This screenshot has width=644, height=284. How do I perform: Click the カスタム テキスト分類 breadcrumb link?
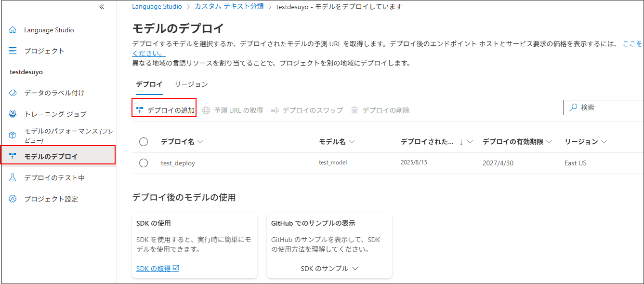pyautogui.click(x=229, y=6)
